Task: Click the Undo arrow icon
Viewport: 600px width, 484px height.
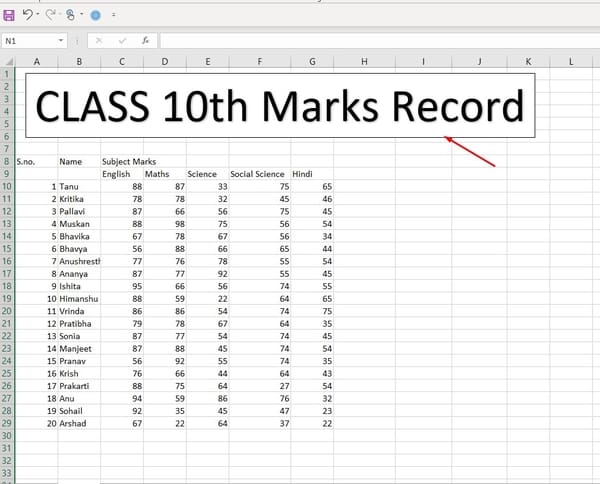Action: click(x=27, y=15)
